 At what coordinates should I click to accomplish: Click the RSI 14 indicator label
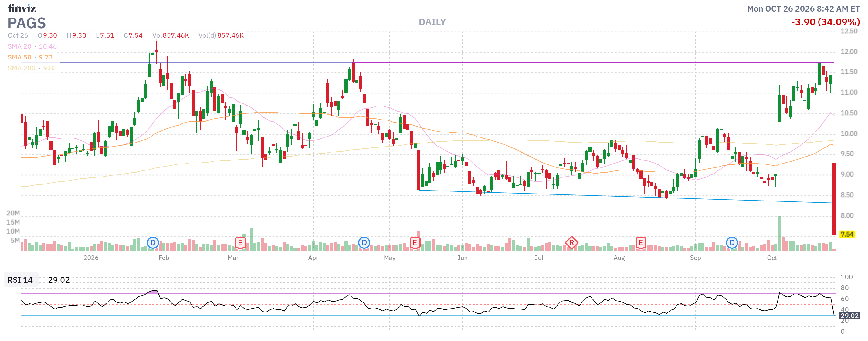20,280
